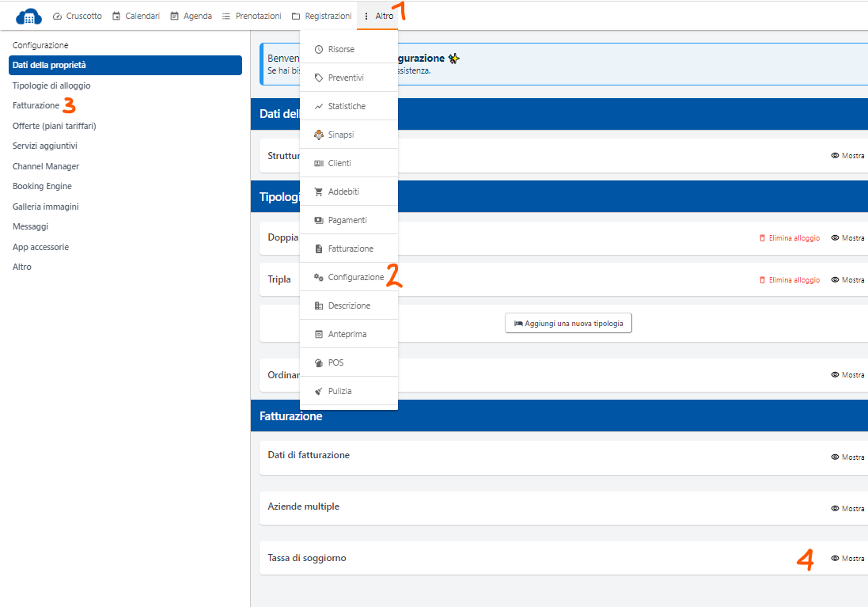Open Channel Manager in the sidebar
This screenshot has width=868, height=607.
(x=46, y=166)
